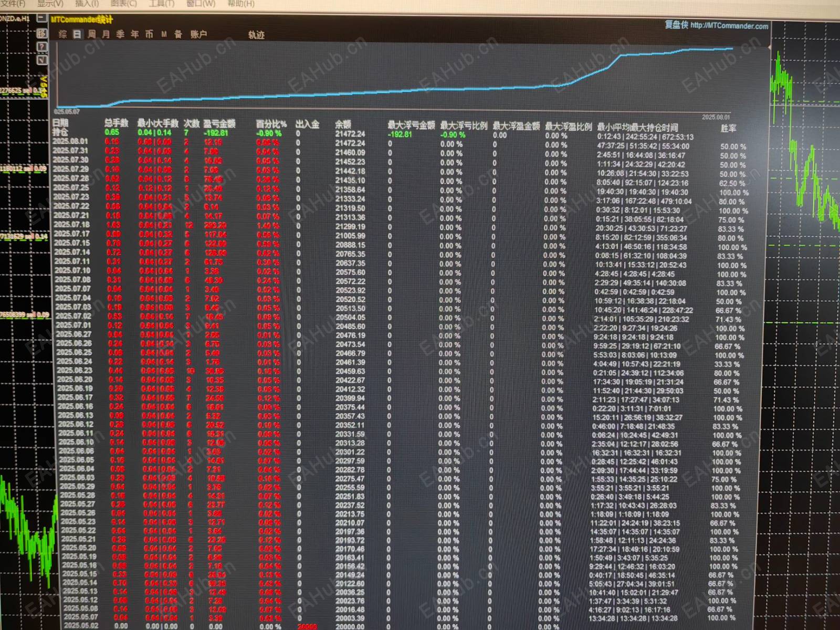Screen dimensions: 840x630
Task: Click the 持仓 row label
Action: 60,132
